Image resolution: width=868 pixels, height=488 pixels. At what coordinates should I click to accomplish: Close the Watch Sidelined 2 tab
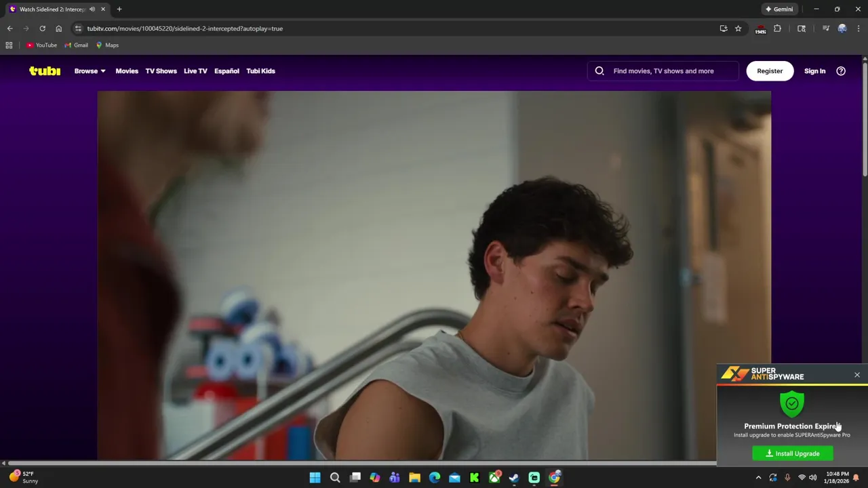tap(103, 9)
